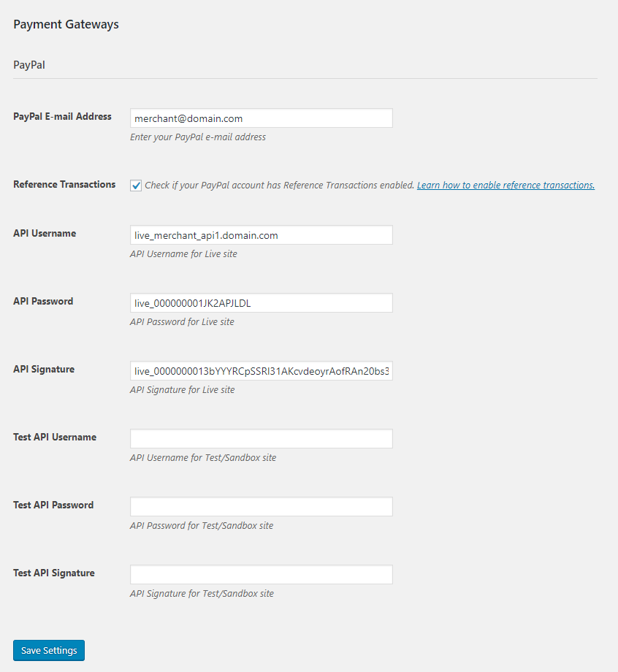The image size is (618, 672).
Task: Click the PayPal E-mail Address input field
Action: pyautogui.click(x=261, y=118)
